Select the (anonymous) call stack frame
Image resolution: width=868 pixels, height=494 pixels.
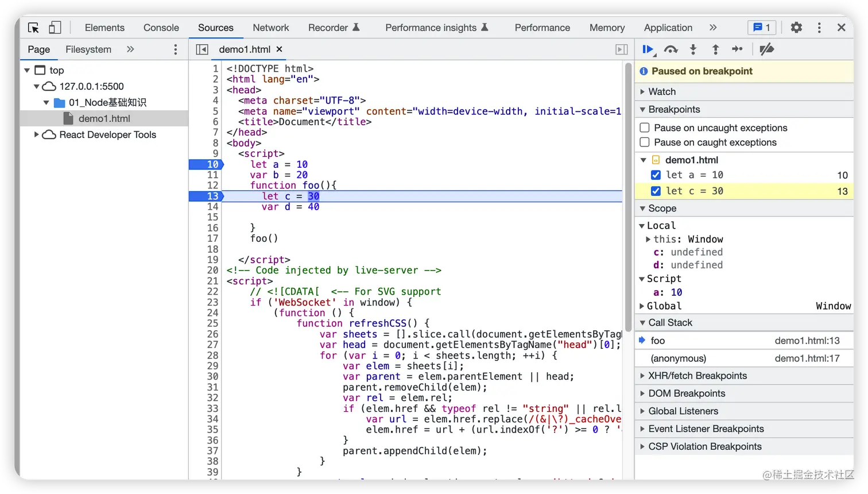[744, 358]
